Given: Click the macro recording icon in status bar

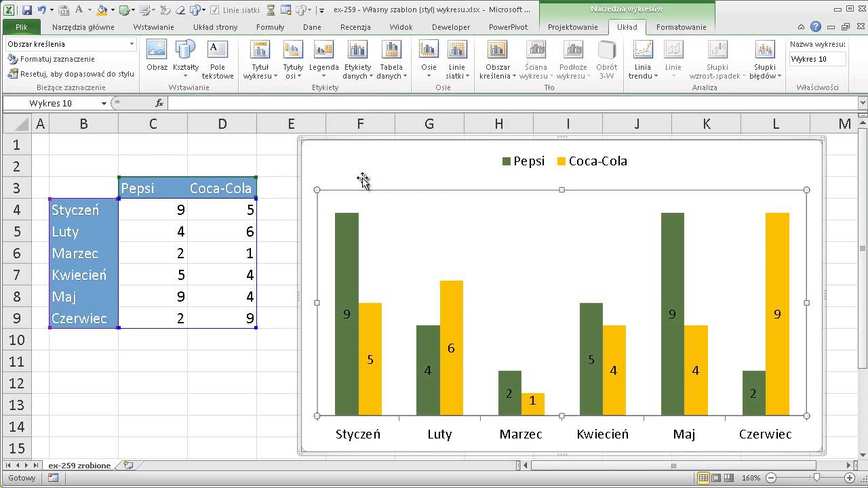Looking at the screenshot, I should pos(53,478).
